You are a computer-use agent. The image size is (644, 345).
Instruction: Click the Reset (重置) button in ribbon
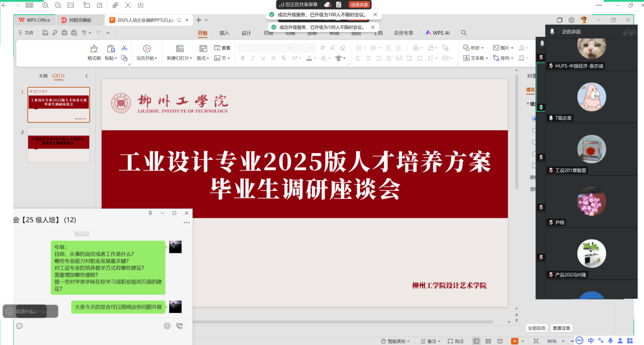point(222,48)
